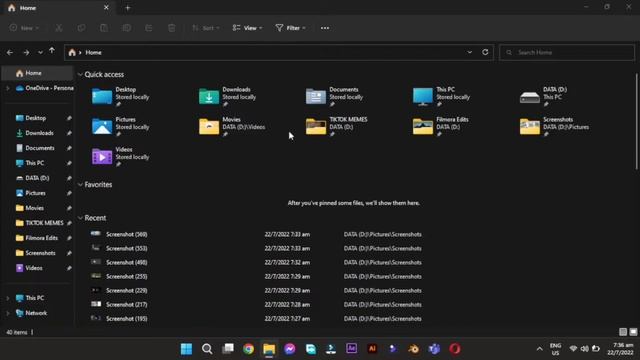This screenshot has width=640, height=360.
Task: Open the Screenshots folder tile
Action: click(x=555, y=127)
